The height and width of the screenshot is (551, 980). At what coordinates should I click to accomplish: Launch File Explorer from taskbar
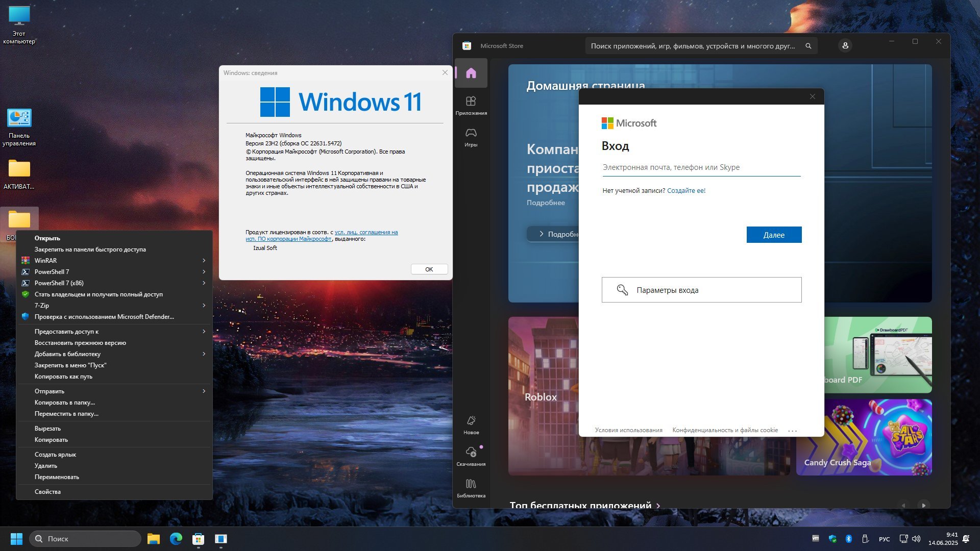[153, 539]
